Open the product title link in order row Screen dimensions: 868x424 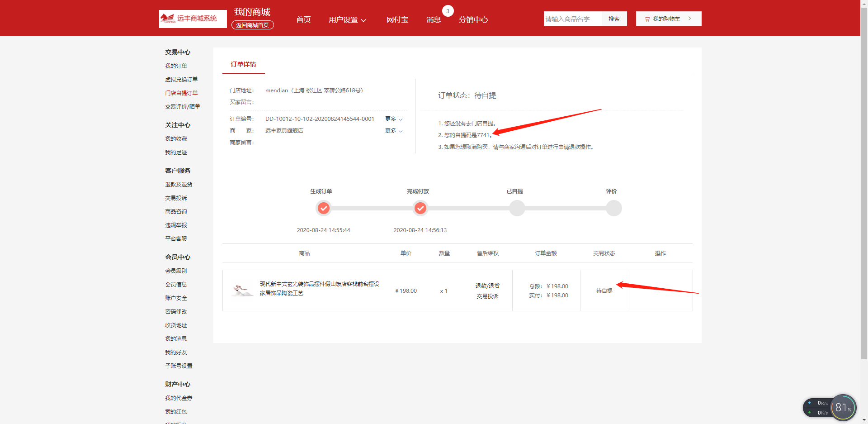click(319, 289)
